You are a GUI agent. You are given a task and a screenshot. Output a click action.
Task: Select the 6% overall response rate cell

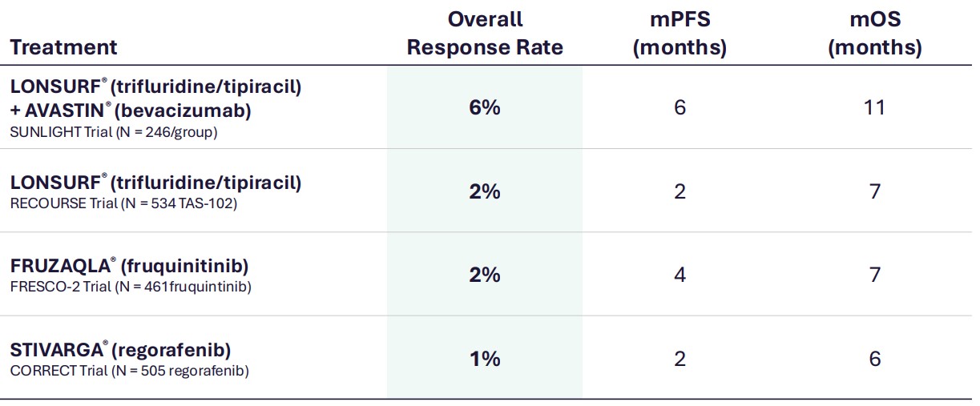(x=485, y=107)
